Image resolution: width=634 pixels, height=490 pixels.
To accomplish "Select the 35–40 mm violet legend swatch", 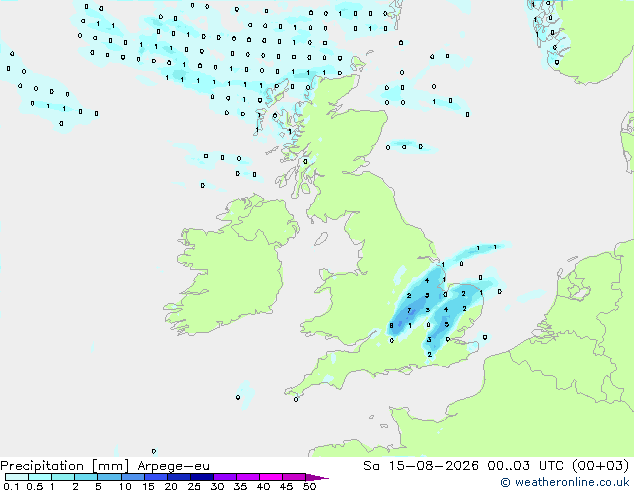I will (x=247, y=477).
